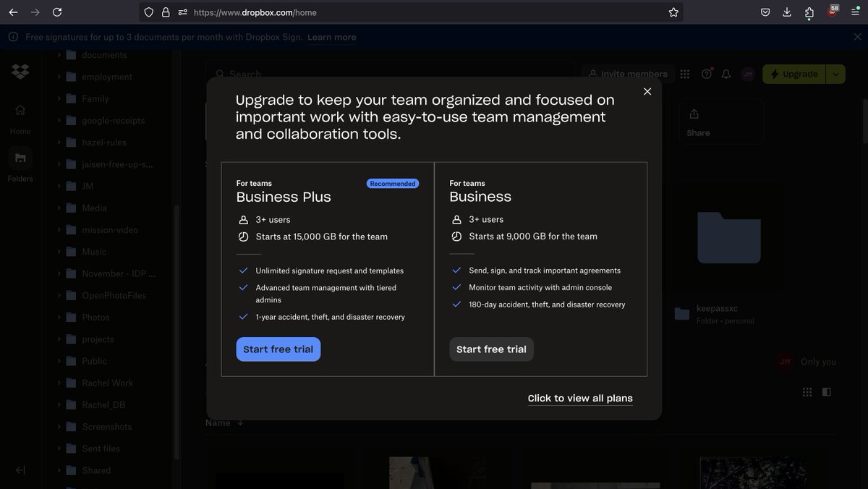Open the browser hamburger menu
868x489 pixels.
click(x=855, y=12)
